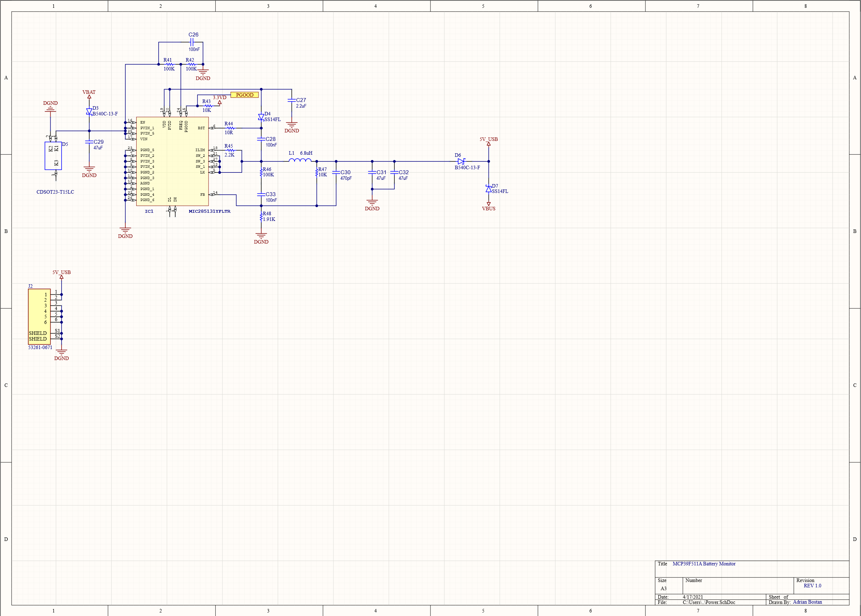
Task: Click the Adrian Bostan drawn-by text
Action: point(807,602)
